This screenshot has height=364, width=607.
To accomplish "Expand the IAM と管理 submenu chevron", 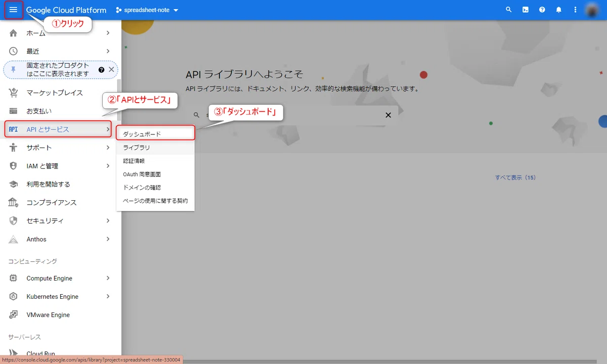I will click(108, 166).
